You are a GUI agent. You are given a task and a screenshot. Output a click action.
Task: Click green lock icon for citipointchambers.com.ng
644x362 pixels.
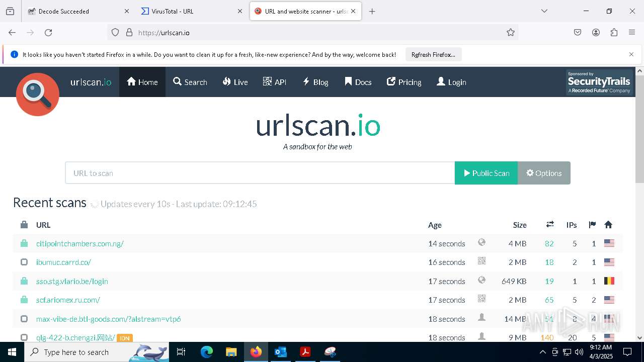(x=24, y=243)
